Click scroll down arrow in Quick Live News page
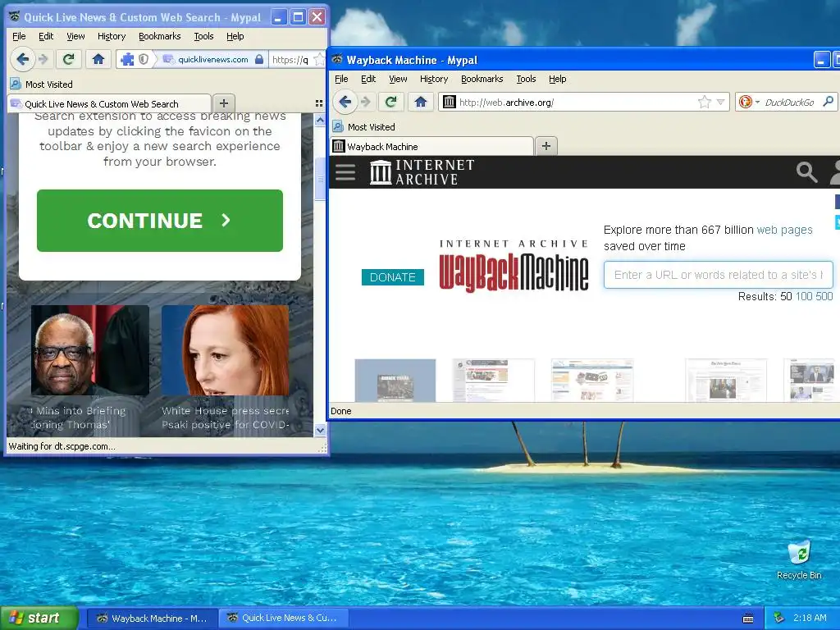The height and width of the screenshot is (630, 840). coord(320,430)
